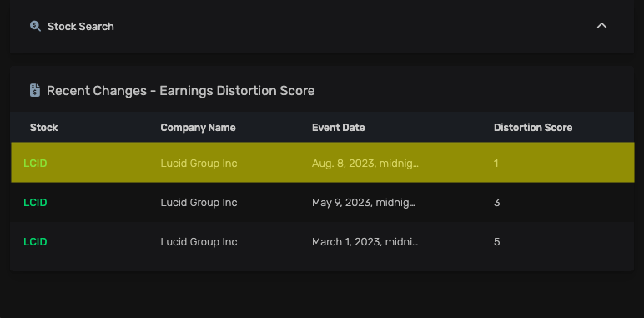Select the Aug. 8, 2023 event date cell
Screen dimensions: 644x318
click(365, 164)
